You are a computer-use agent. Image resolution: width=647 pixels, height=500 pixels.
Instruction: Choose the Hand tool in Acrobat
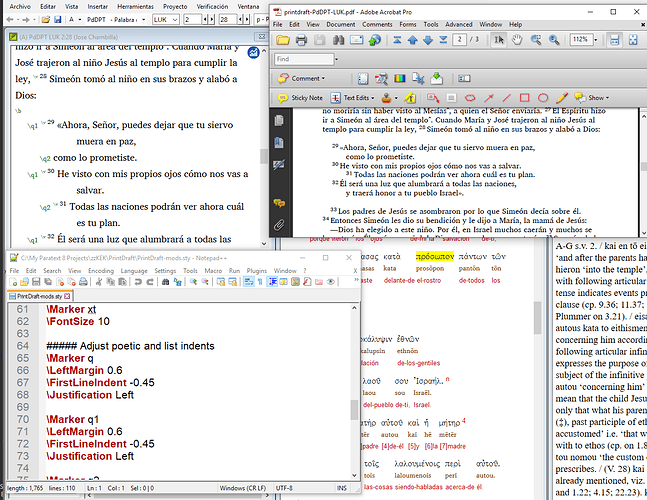517,40
